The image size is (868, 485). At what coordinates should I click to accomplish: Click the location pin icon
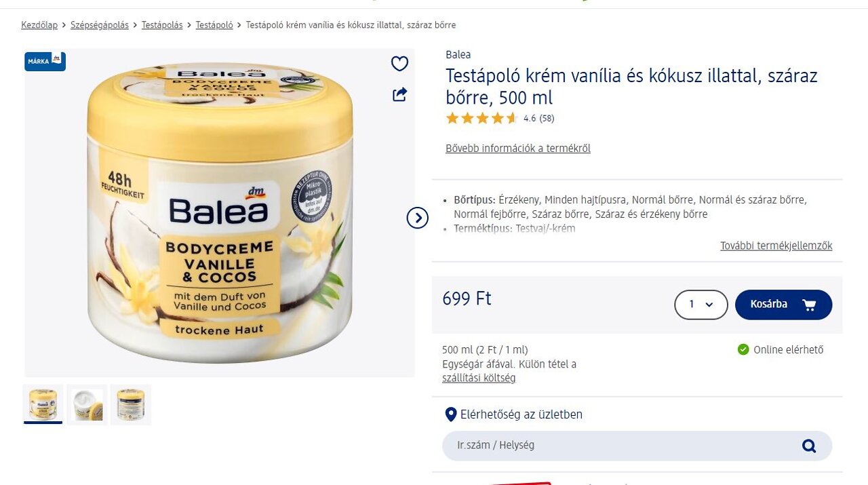click(450, 414)
